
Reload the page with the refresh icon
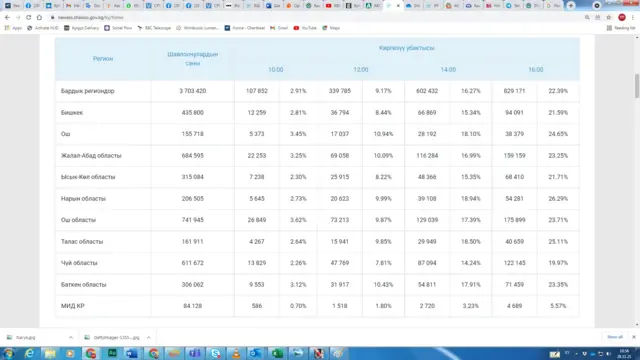29,18
